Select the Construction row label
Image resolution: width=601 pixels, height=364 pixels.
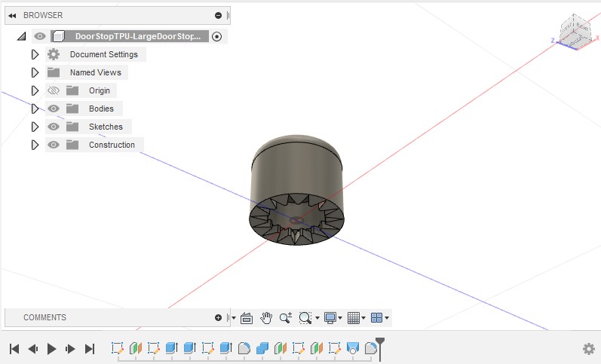[x=112, y=145]
